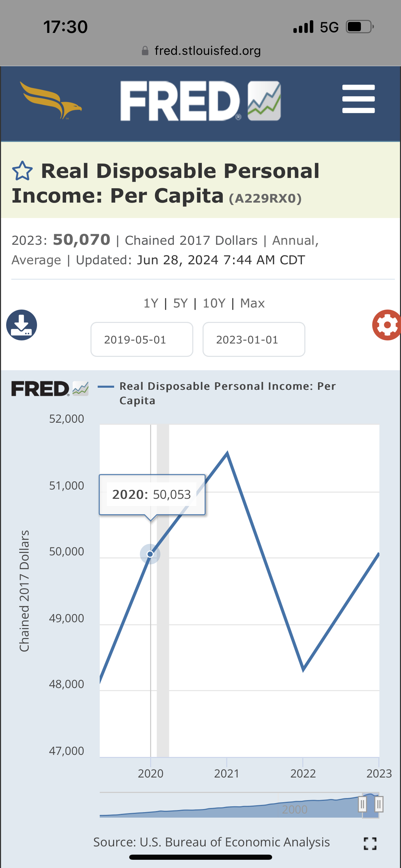Select the Max time range

252,303
